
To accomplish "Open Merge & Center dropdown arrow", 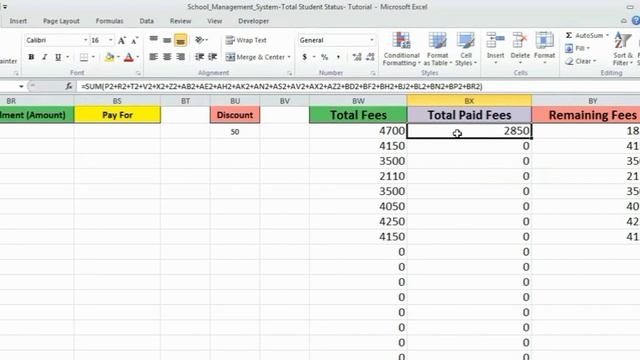I will coord(289,57).
